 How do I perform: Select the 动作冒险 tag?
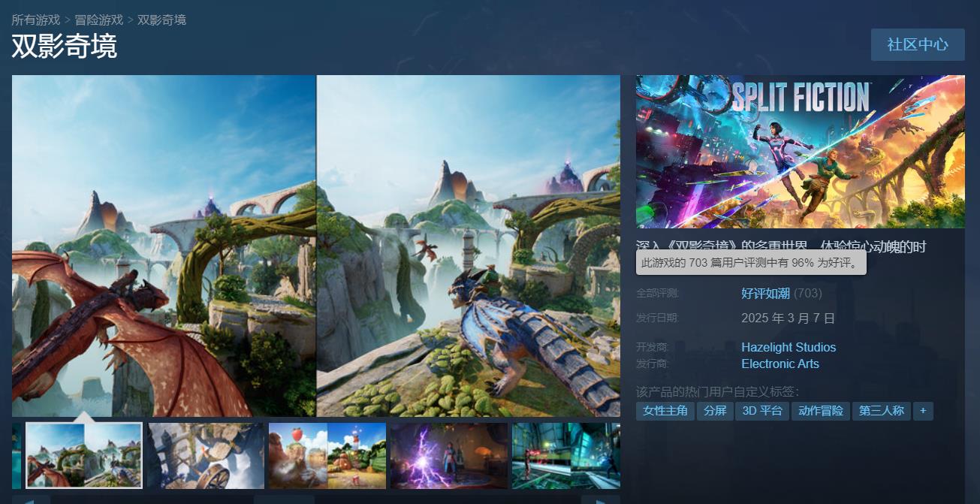pyautogui.click(x=820, y=411)
